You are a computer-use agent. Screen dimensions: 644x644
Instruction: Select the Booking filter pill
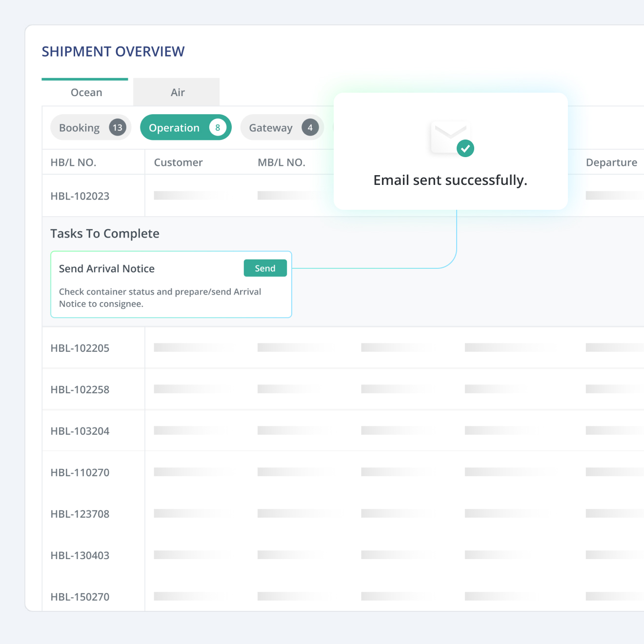[x=80, y=128]
